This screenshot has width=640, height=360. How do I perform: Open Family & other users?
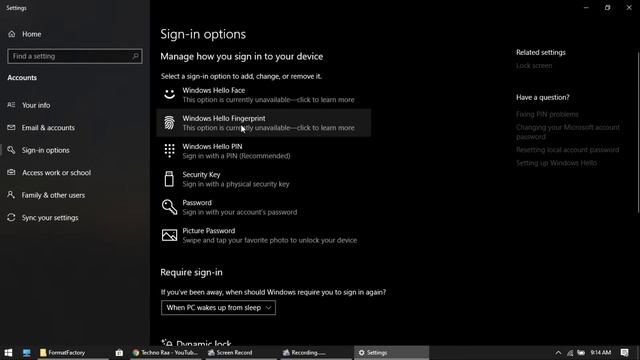(x=53, y=195)
